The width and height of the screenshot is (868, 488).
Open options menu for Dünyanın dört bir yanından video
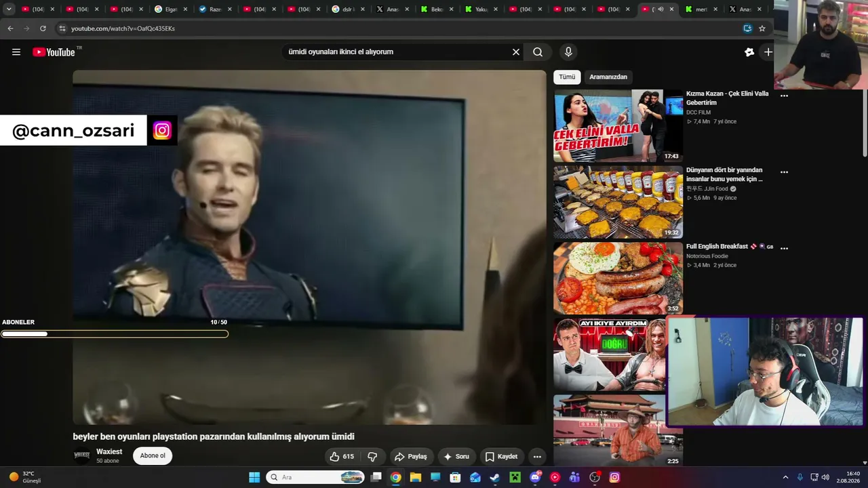pos(784,172)
